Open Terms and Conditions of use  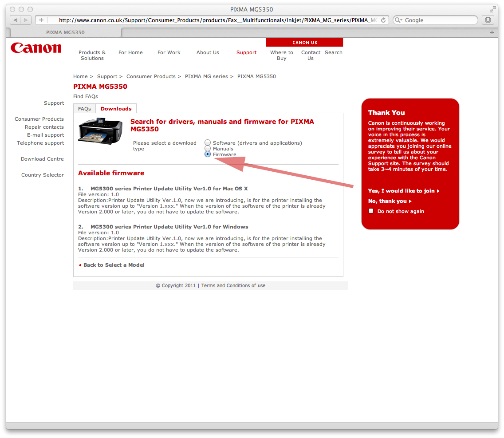[233, 286]
